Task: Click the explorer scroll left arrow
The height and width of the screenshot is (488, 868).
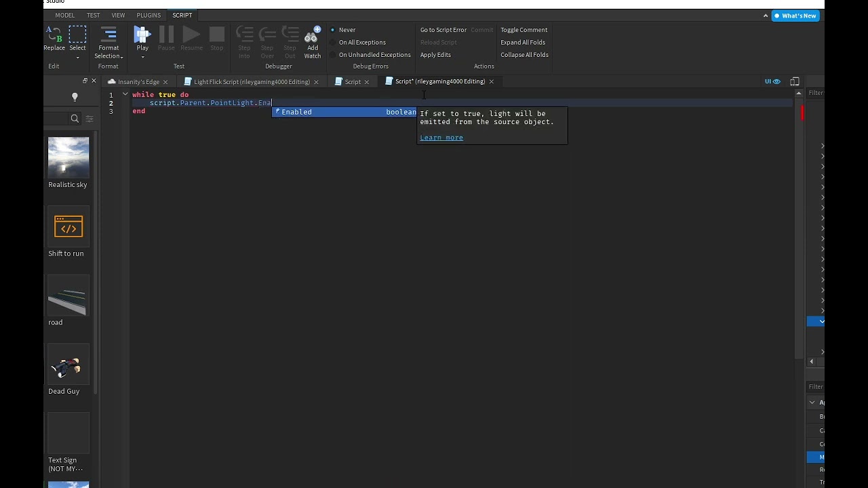Action: coord(811,361)
